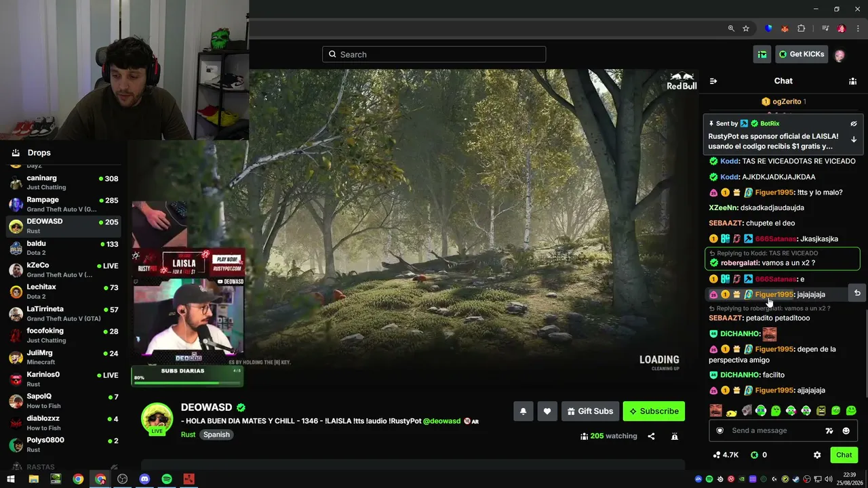Bookmark this page with the star icon
The width and height of the screenshot is (868, 488).
746,28
